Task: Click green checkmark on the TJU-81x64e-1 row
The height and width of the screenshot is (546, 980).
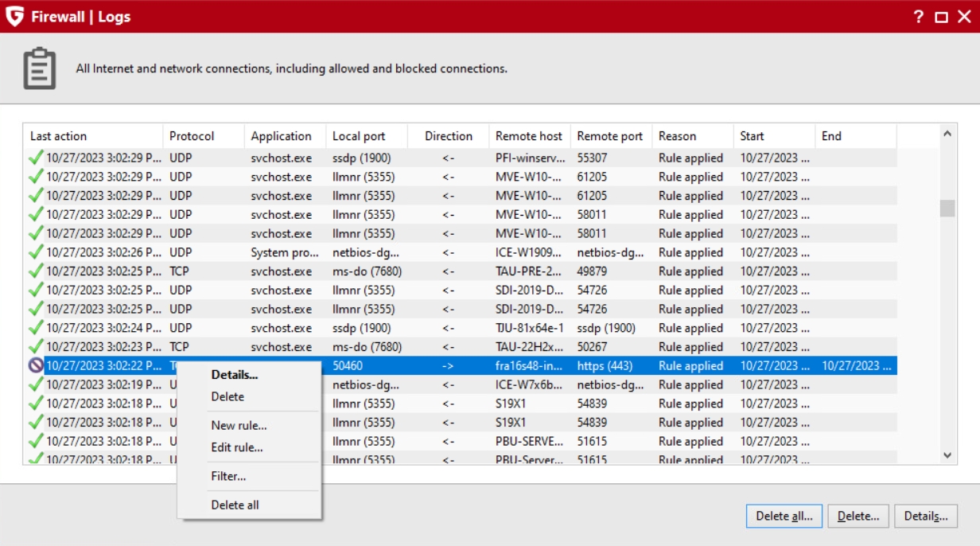Action: pos(36,327)
